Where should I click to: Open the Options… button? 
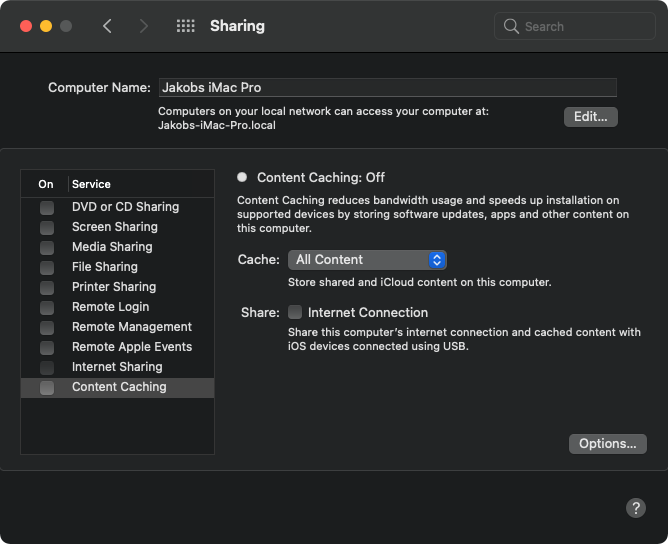pos(607,443)
